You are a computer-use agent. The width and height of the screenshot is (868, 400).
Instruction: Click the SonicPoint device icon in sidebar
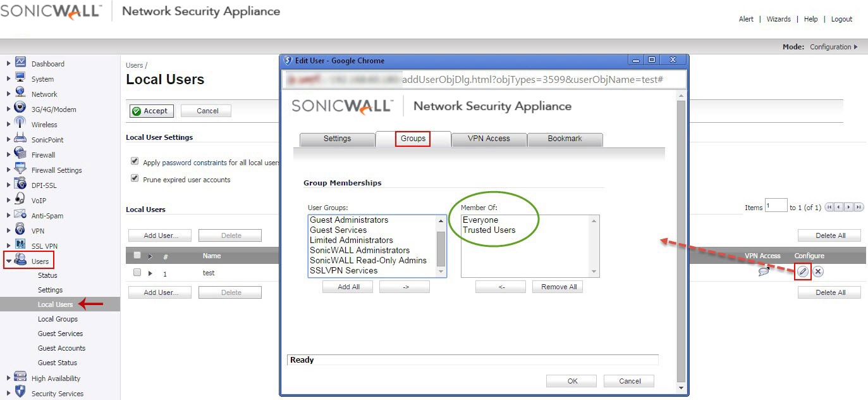tap(20, 139)
